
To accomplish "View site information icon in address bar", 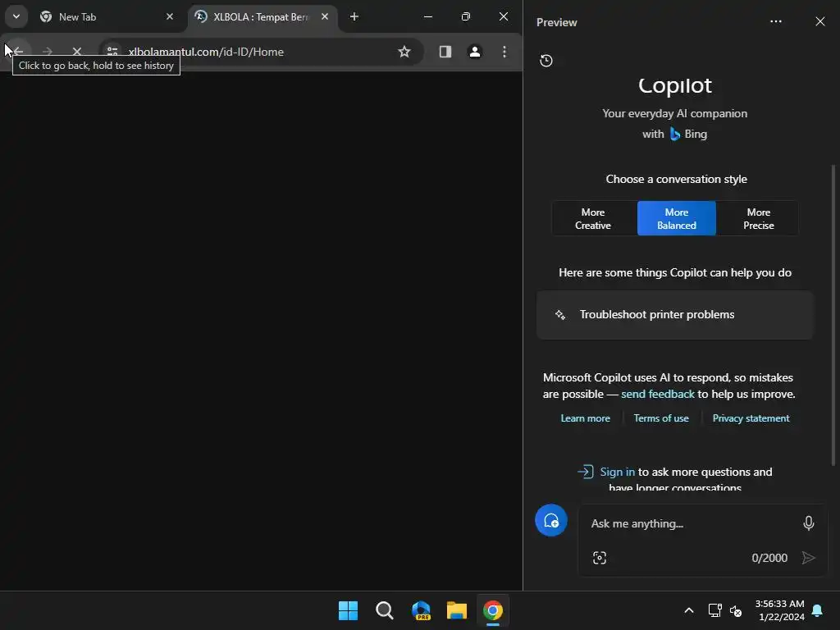I will [112, 52].
